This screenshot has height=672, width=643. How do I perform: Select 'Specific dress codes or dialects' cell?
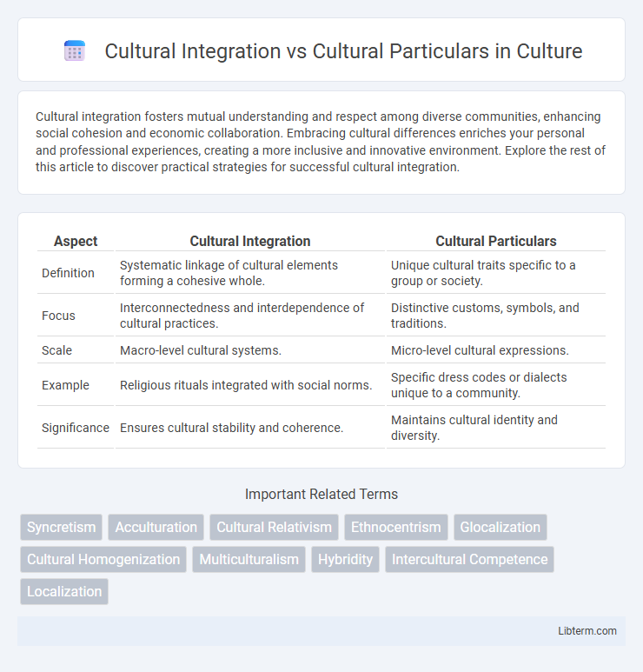496,385
